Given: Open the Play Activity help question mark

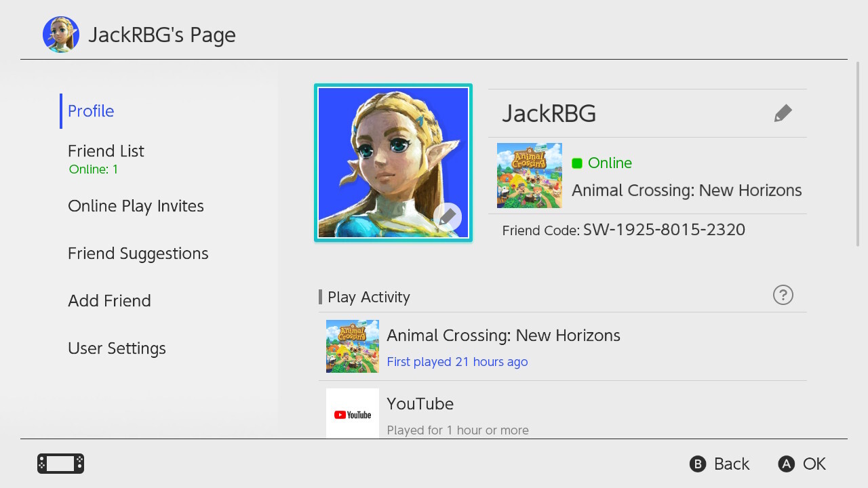Looking at the screenshot, I should coord(783,295).
